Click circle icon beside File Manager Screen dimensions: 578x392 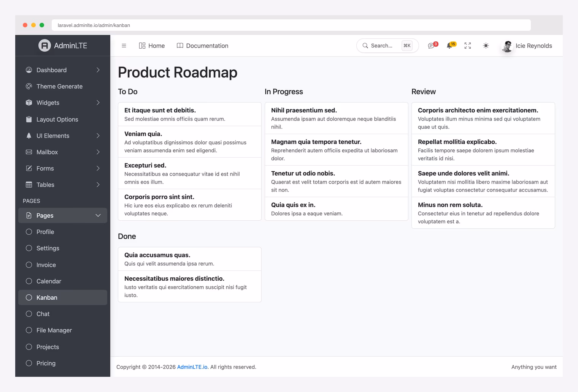coord(29,330)
